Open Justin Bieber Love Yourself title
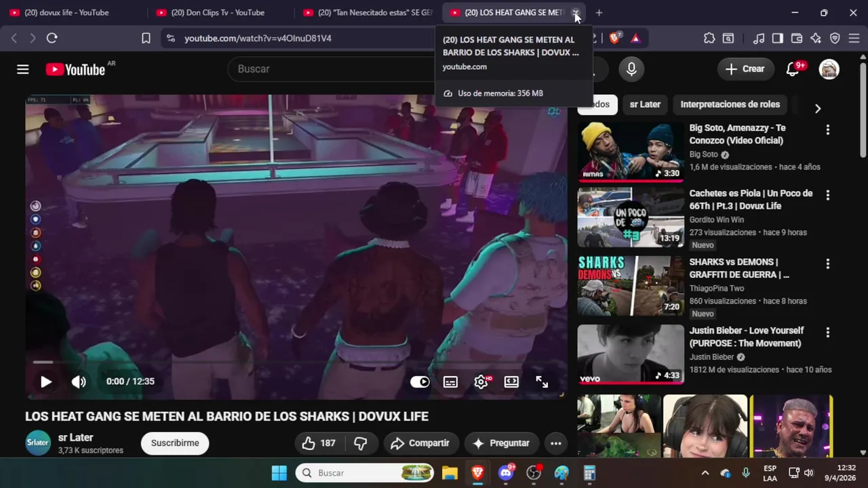Screen dimensions: 868x488 point(747,337)
